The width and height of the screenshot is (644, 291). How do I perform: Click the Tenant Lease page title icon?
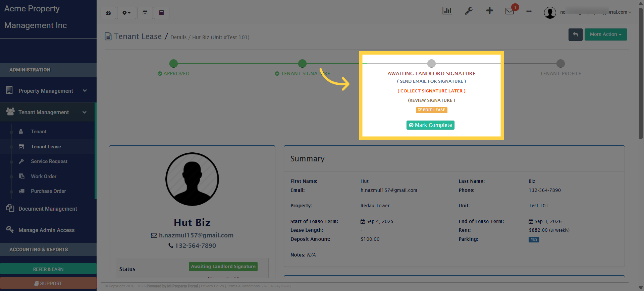tap(108, 36)
